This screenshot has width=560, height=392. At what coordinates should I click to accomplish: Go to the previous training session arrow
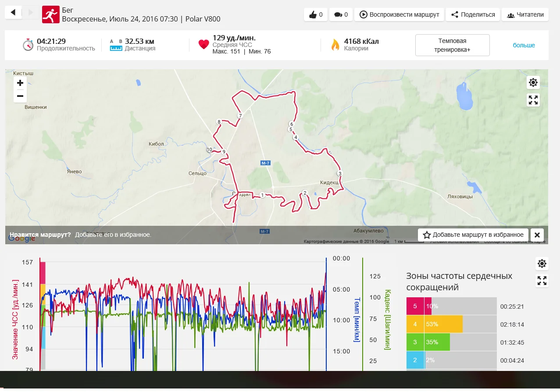(x=13, y=13)
